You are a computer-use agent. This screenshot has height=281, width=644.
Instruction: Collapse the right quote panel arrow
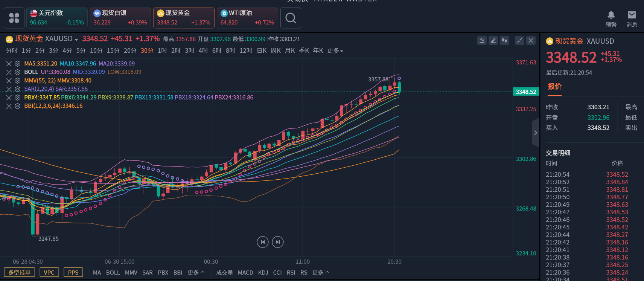click(x=536, y=133)
